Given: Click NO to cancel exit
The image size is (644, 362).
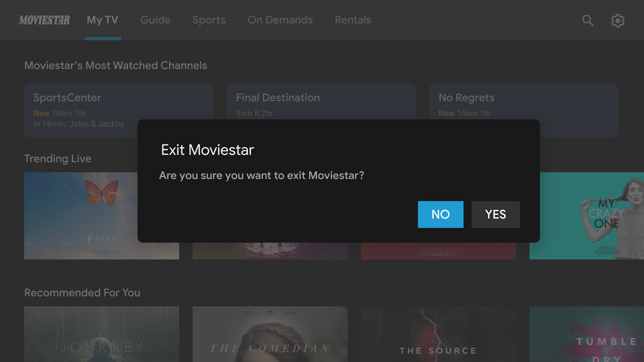Looking at the screenshot, I should click(x=440, y=215).
